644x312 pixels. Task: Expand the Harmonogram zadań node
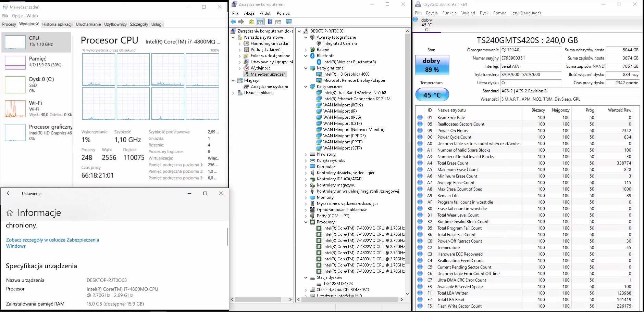click(239, 43)
